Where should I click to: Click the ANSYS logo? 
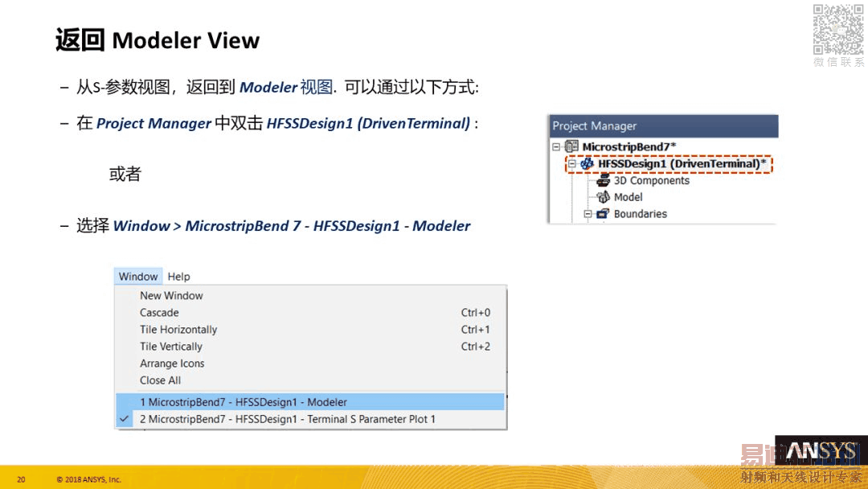[821, 451]
